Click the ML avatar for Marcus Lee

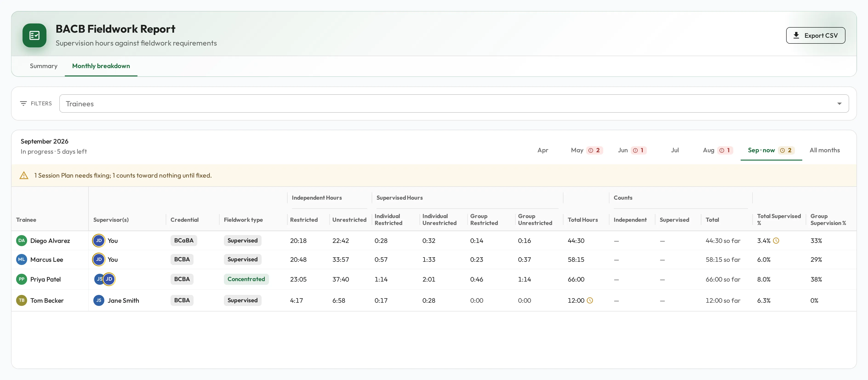pyautogui.click(x=22, y=260)
